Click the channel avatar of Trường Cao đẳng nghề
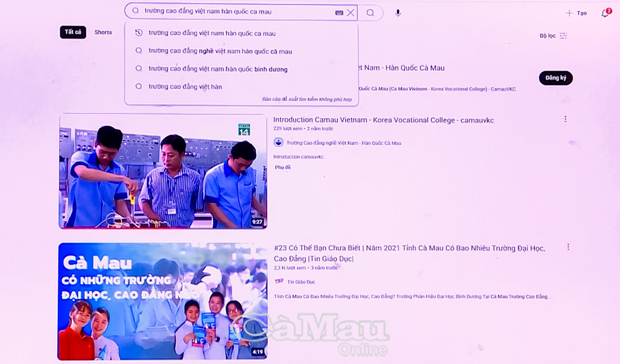The width and height of the screenshot is (620, 364). [278, 143]
